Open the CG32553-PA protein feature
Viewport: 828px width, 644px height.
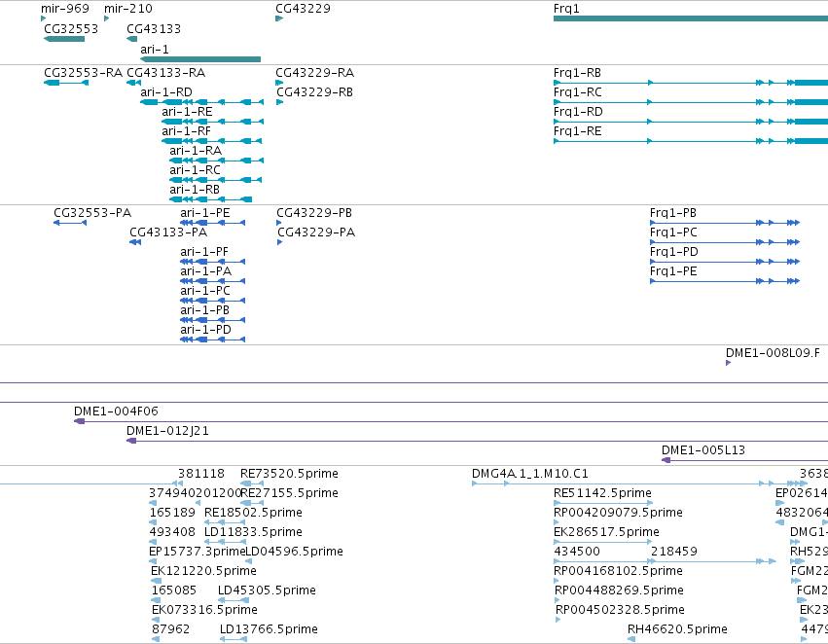coord(70,223)
